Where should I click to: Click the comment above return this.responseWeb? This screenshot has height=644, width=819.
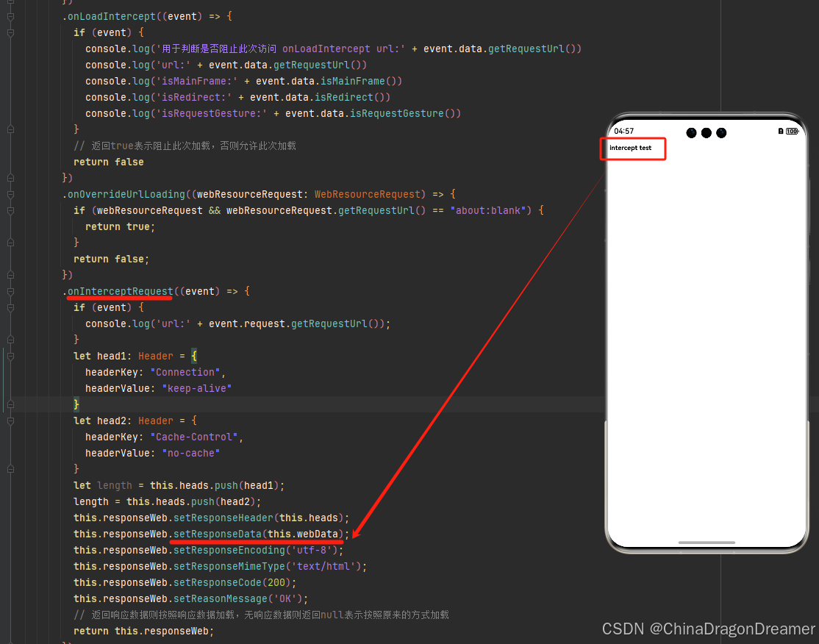[x=261, y=615]
